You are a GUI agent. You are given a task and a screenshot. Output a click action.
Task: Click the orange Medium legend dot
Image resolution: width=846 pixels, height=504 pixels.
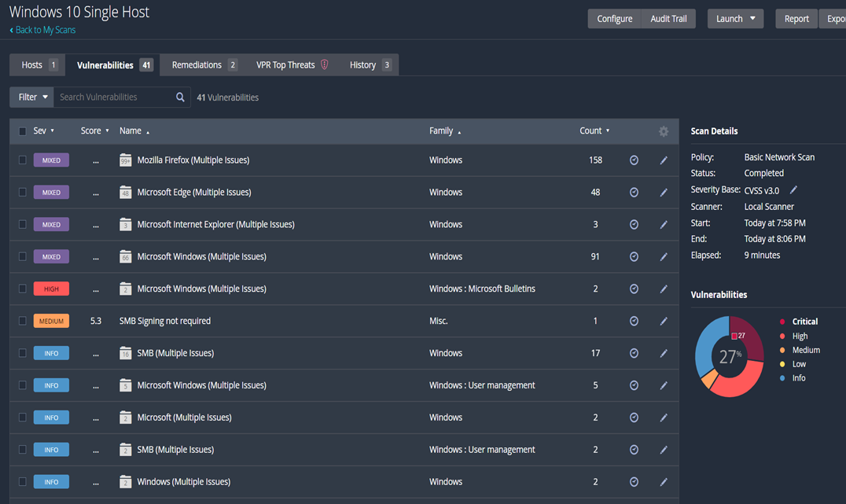tap(782, 350)
